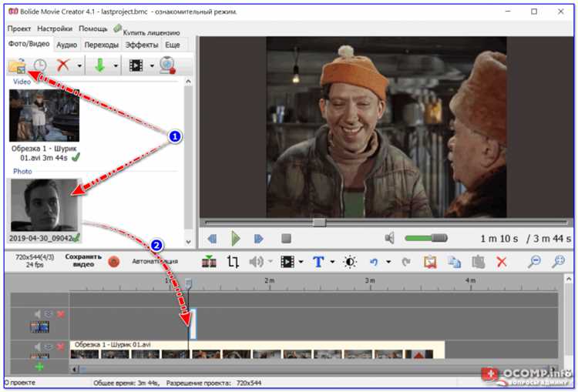This screenshot has height=392, width=578.
Task: Click the blue T text tool
Action: (318, 262)
